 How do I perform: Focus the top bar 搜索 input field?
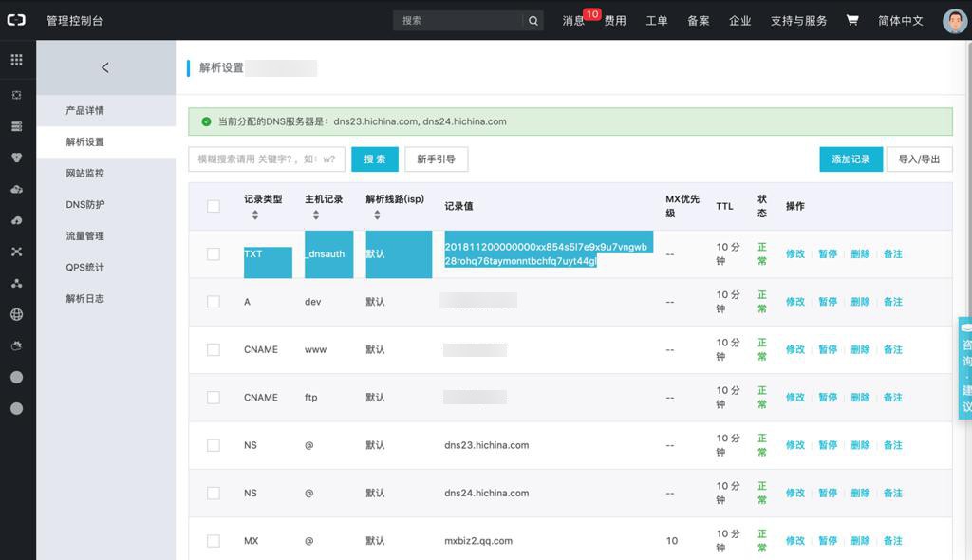coord(458,21)
